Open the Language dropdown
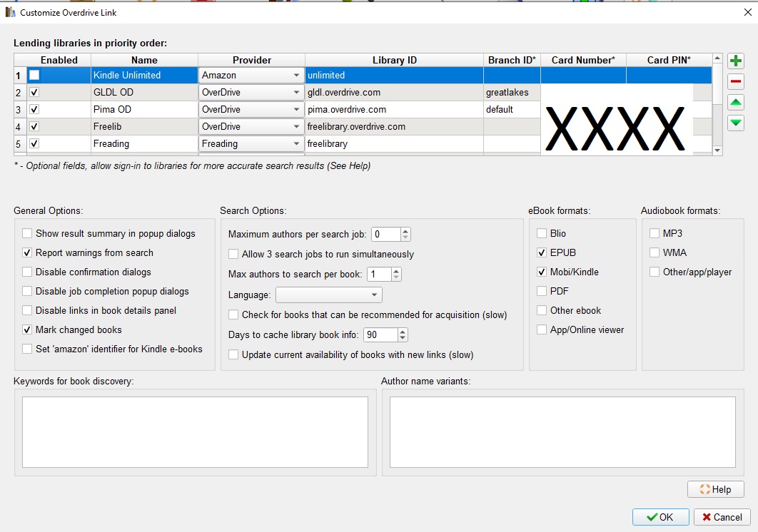The height and width of the screenshot is (532, 758). pos(329,295)
